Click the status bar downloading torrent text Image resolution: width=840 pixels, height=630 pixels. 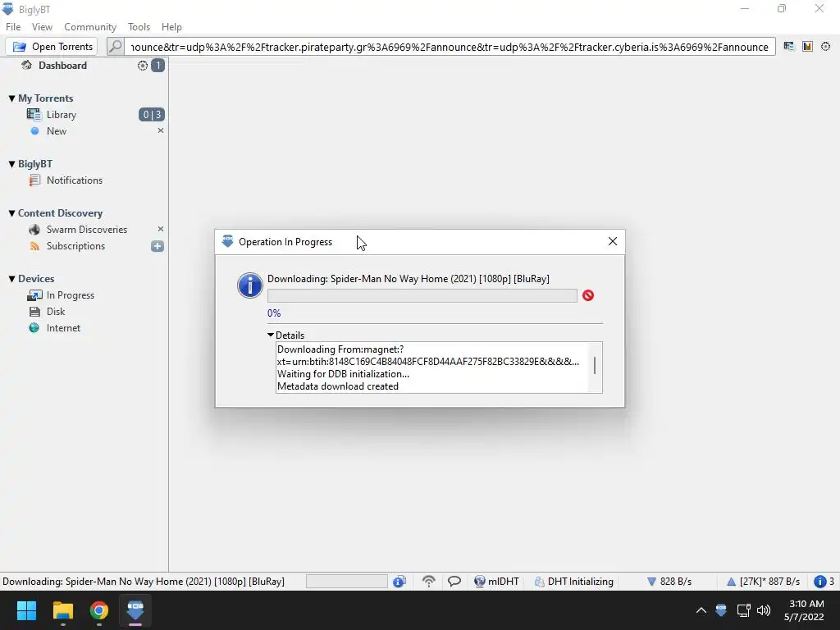click(144, 582)
